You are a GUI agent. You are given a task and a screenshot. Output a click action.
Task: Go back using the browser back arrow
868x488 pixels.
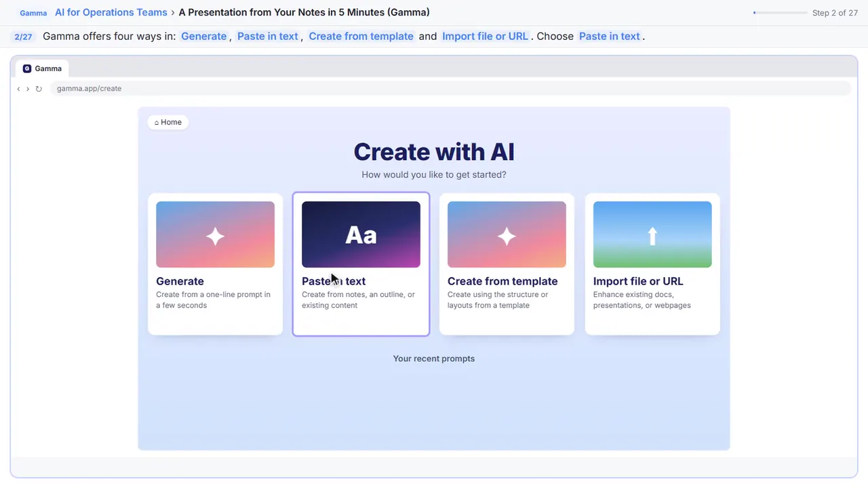[18, 89]
